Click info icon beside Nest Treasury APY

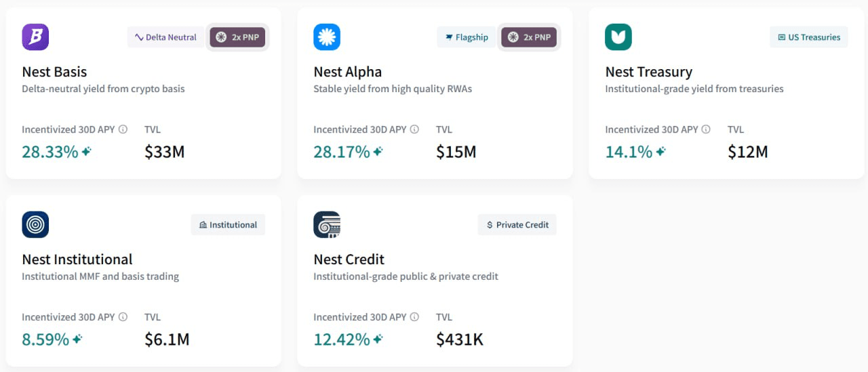click(706, 129)
